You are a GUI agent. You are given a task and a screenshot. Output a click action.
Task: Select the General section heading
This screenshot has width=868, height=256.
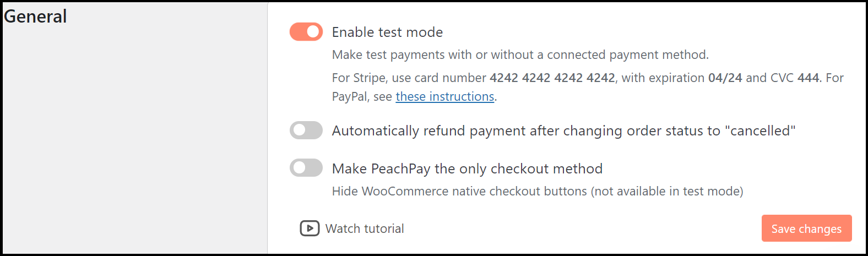[x=35, y=17]
